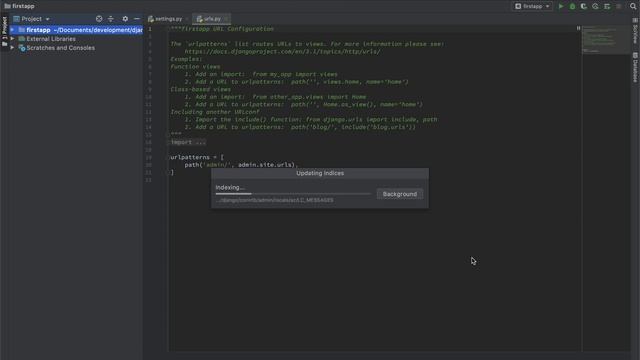Expand the Scratches and Consoles node
Image resolution: width=640 pixels, height=360 pixels.
point(12,48)
